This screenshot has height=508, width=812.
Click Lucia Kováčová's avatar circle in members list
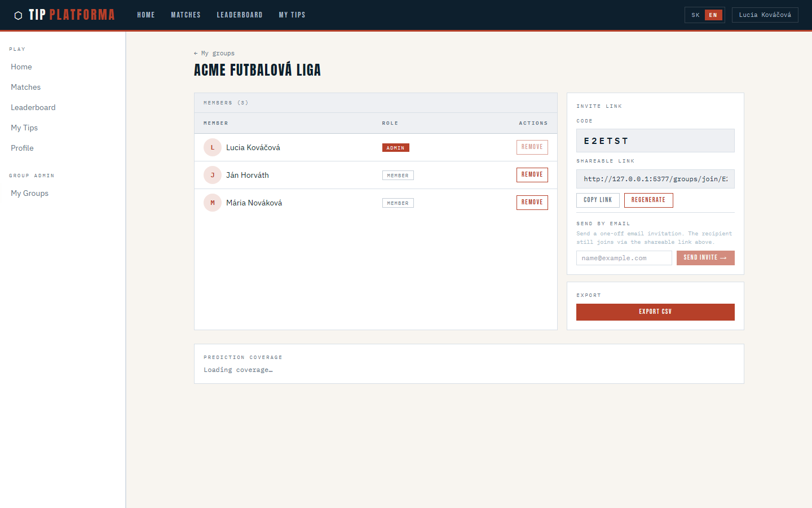click(213, 147)
